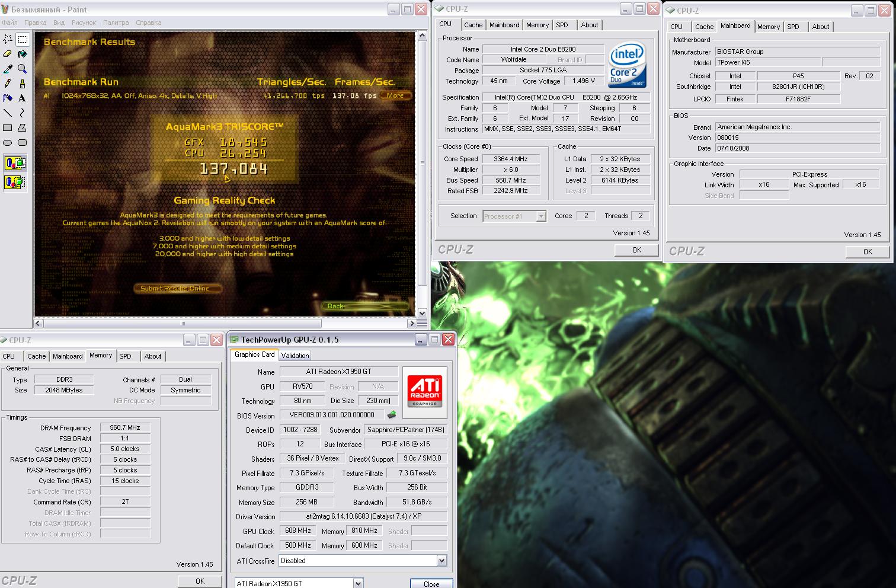Click the motherboard model 'TPower I45' field
Screen dimensions: 896x588
(x=767, y=62)
